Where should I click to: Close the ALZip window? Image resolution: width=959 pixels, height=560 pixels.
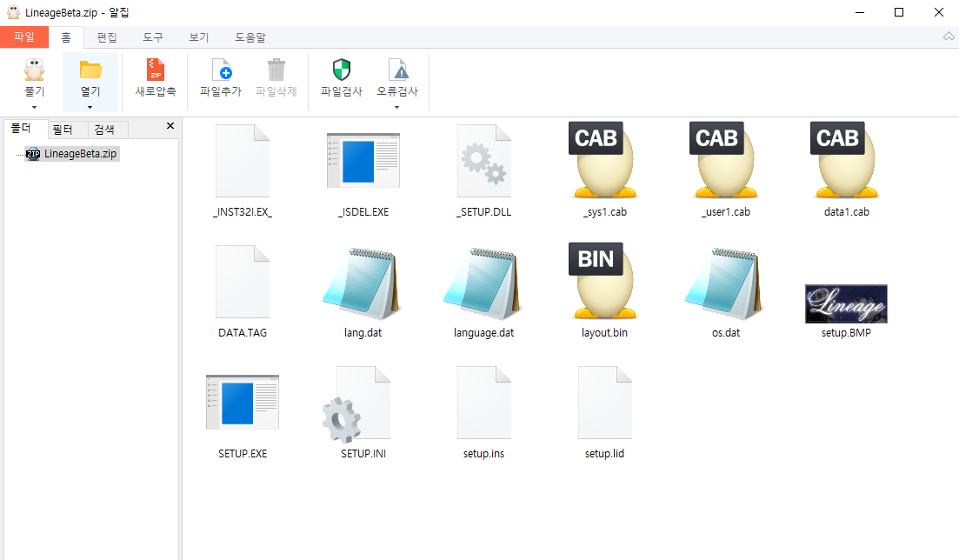click(x=939, y=12)
